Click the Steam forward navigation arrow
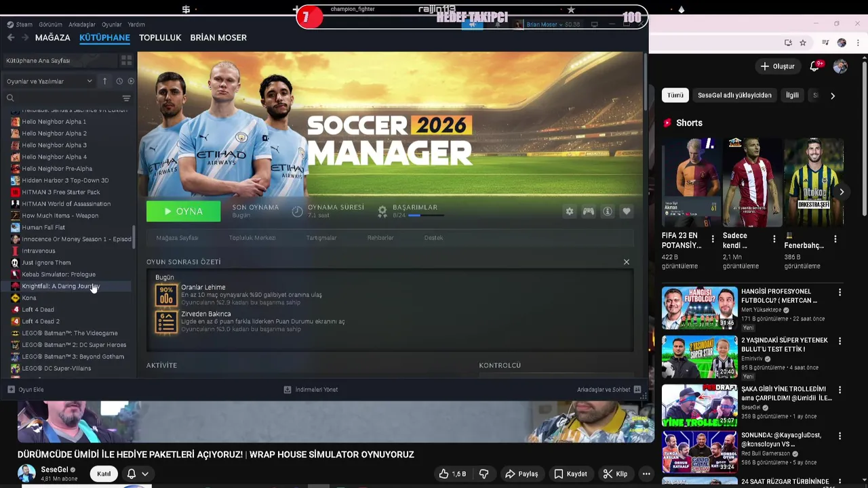Image resolution: width=868 pixels, height=488 pixels. [24, 37]
